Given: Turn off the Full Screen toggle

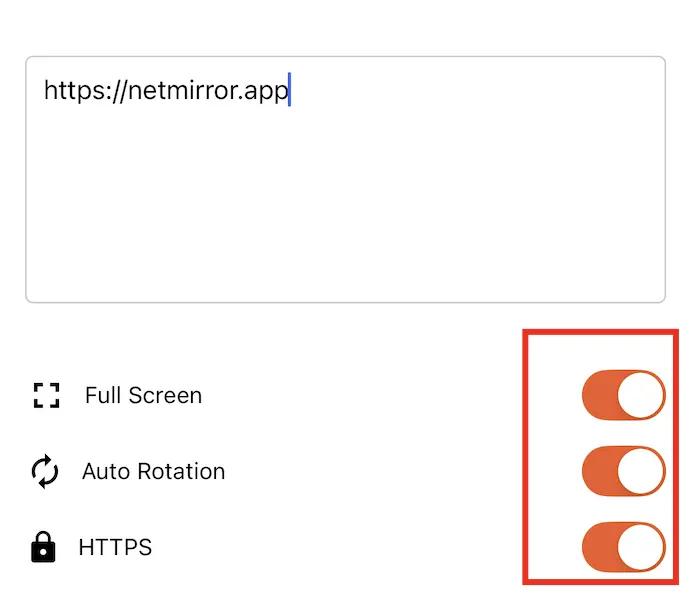Looking at the screenshot, I should [624, 395].
